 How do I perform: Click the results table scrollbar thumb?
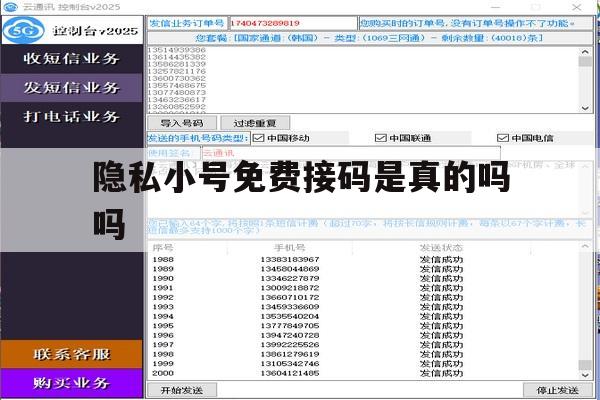pos(585,364)
